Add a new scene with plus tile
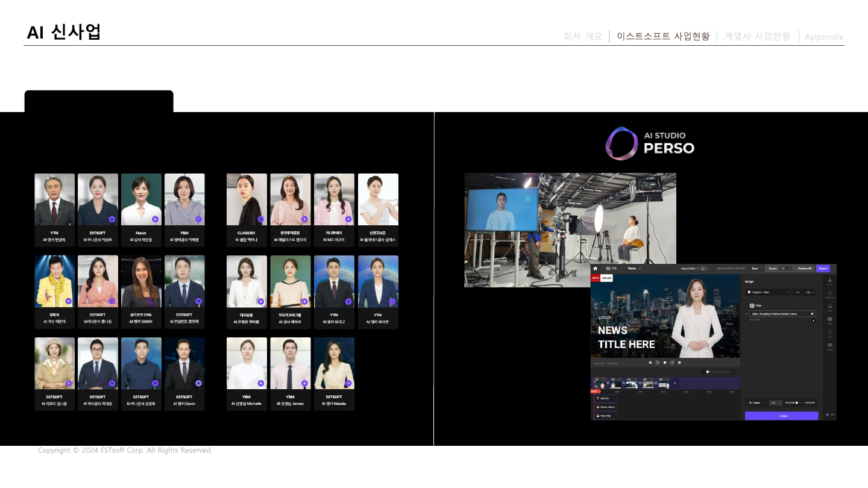Image resolution: width=868 pixels, height=488 pixels. [x=675, y=383]
